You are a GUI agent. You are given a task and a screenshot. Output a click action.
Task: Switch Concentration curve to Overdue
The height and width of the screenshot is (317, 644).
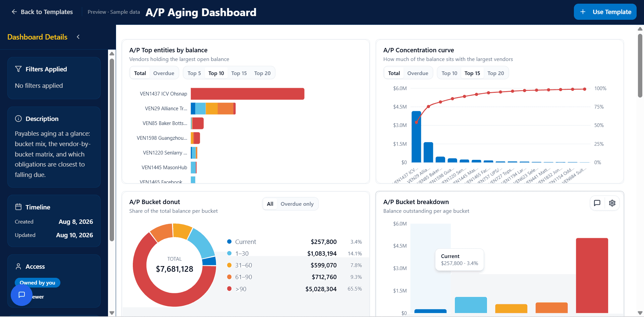coord(418,73)
